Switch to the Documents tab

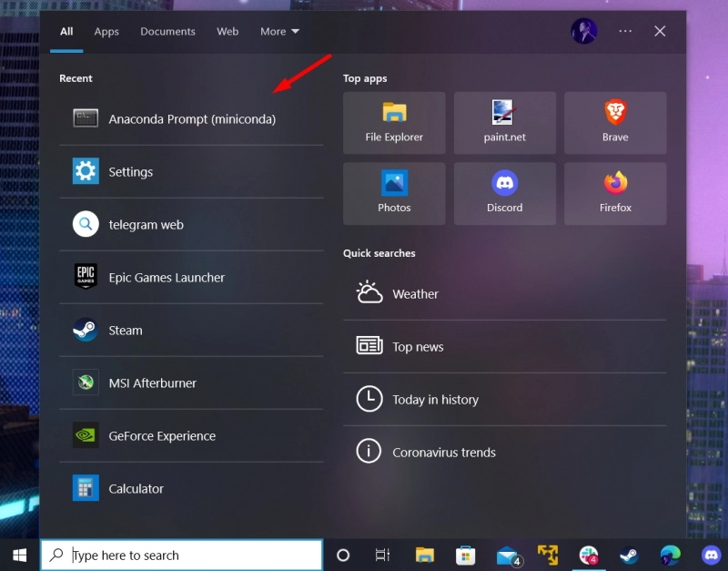coord(167,32)
